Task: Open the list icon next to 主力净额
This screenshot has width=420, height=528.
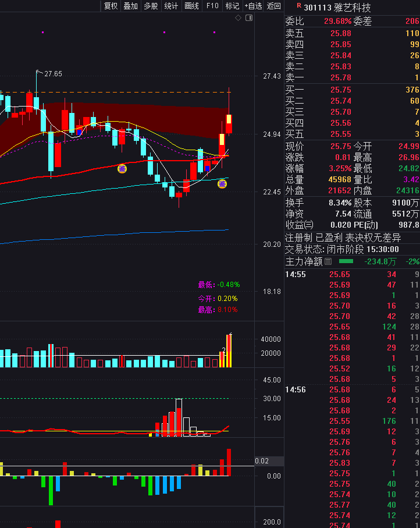Action: pyautogui.click(x=328, y=261)
